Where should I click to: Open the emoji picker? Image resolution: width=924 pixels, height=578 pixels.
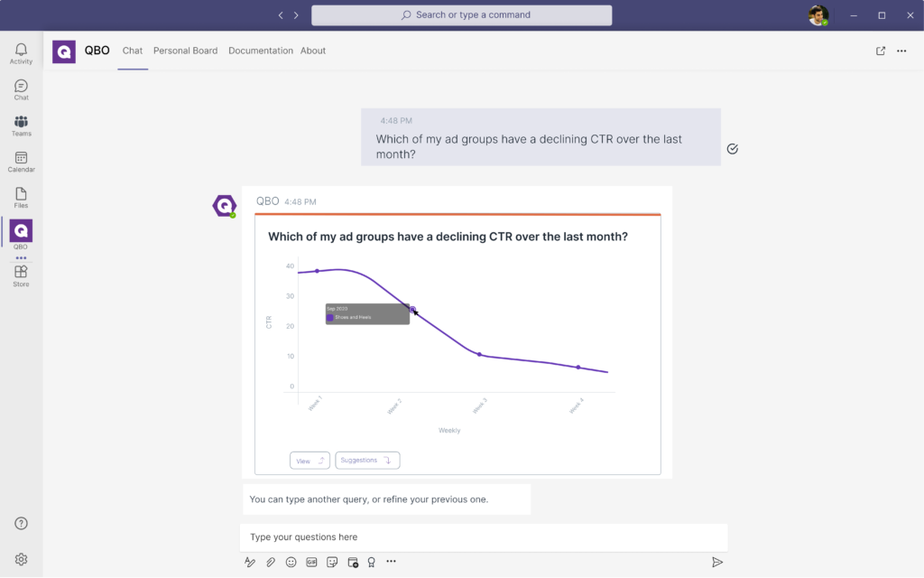pos(291,562)
